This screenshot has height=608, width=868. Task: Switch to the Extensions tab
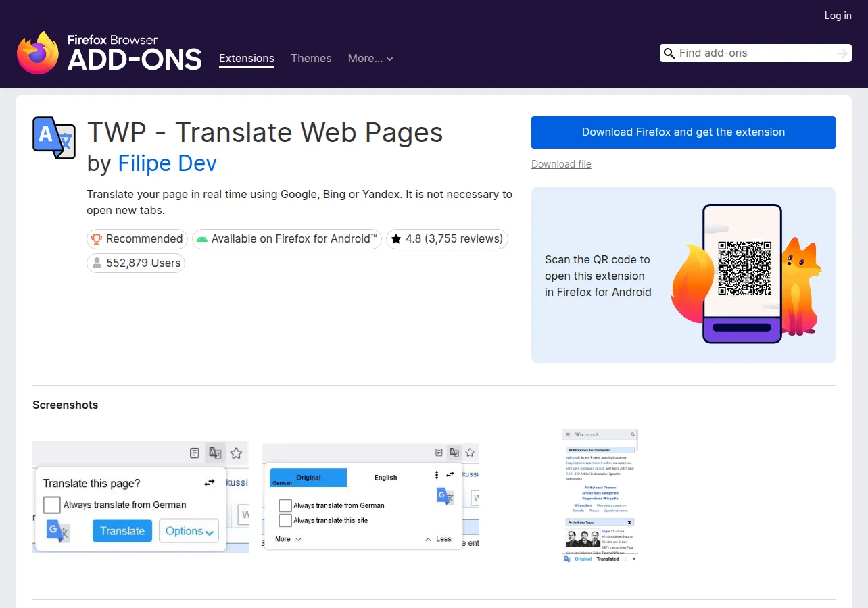point(247,59)
